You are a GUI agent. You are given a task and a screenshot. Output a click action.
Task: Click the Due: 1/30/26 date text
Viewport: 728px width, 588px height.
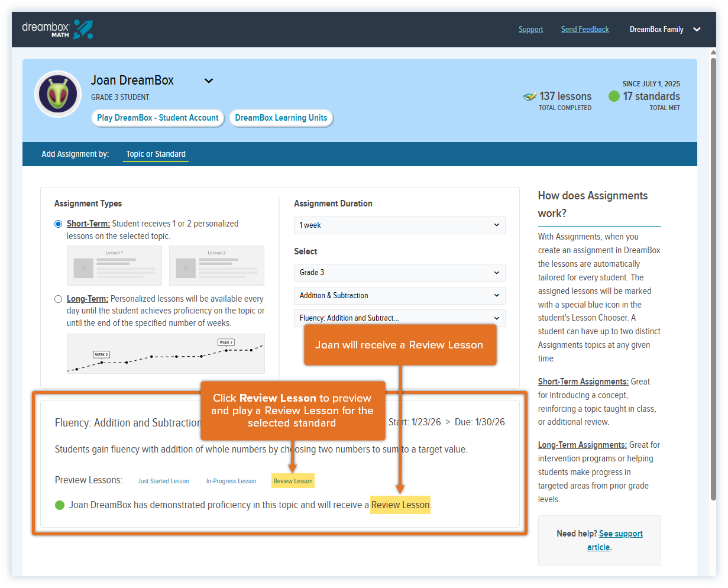(x=480, y=422)
